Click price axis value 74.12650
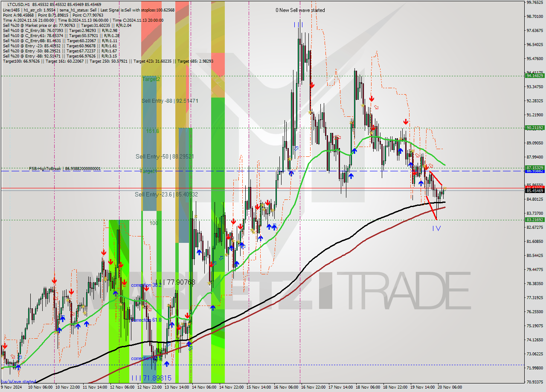The height and width of the screenshot is (392, 546). point(535,340)
